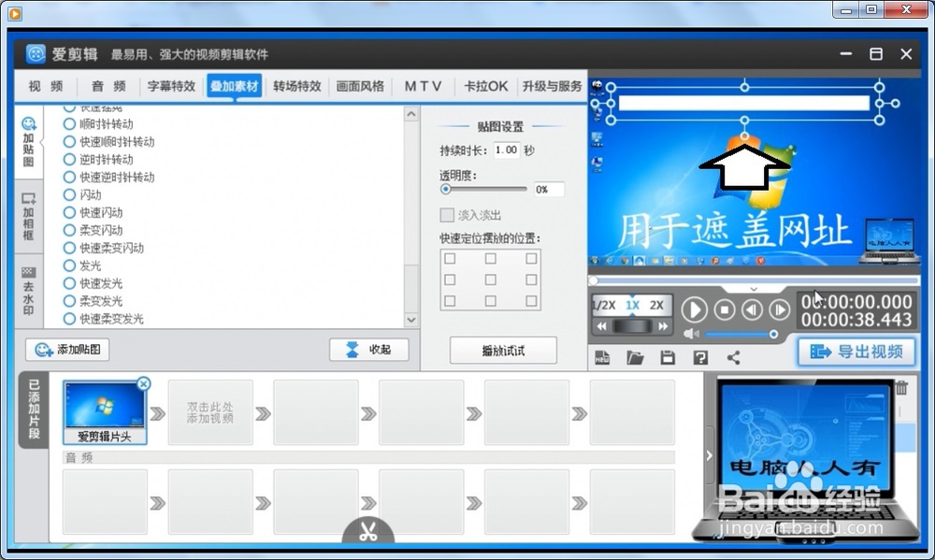Remove 爱剪辑片头 clip with its X badge
Image resolution: width=935 pixels, height=560 pixels.
point(143,384)
